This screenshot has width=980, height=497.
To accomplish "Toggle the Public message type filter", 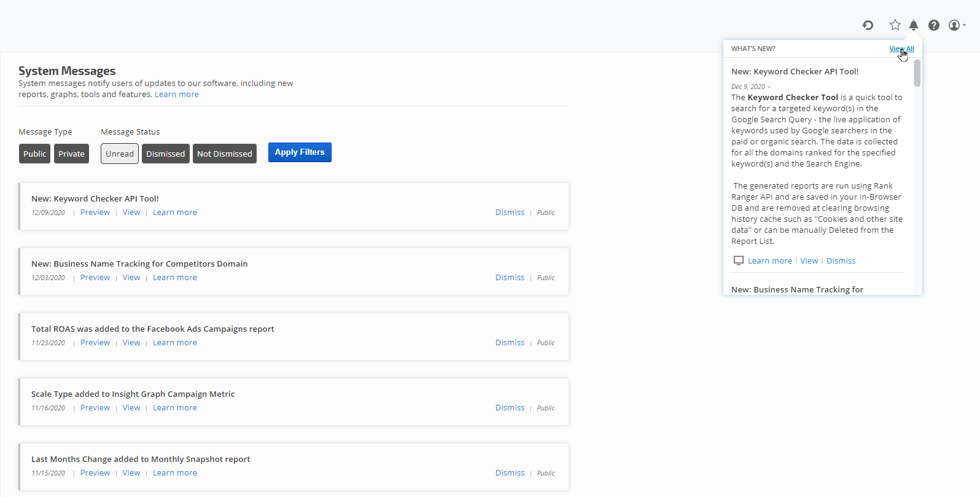I will 35,154.
